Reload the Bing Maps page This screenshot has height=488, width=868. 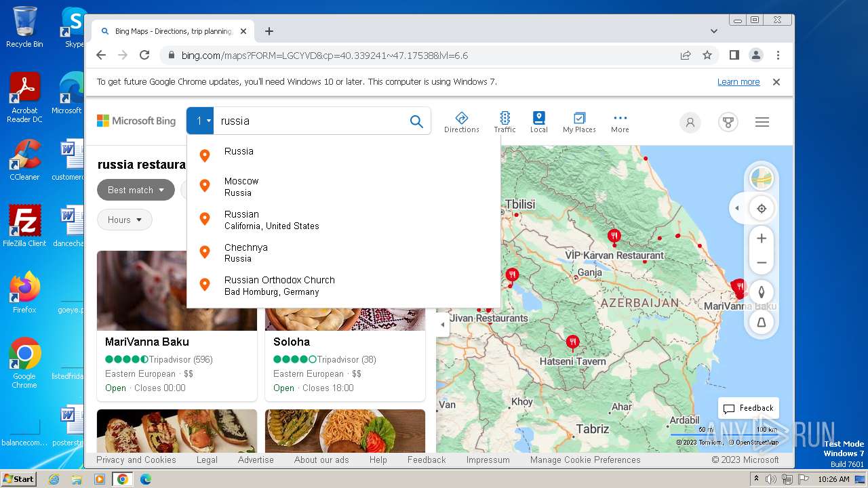pyautogui.click(x=144, y=56)
